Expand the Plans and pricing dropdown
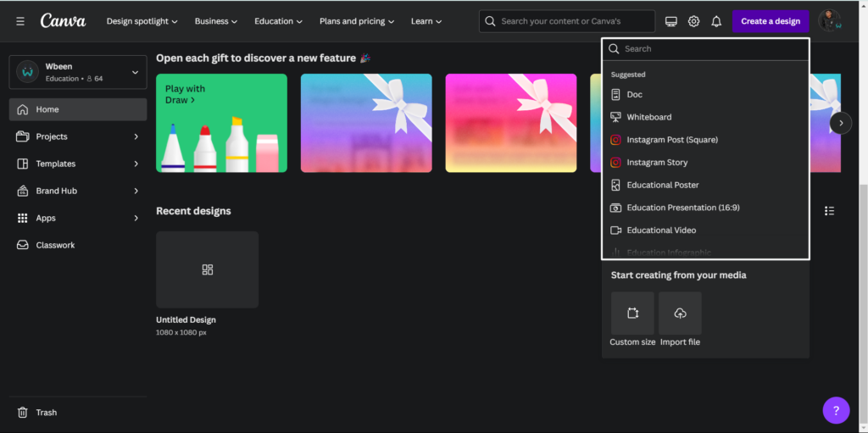This screenshot has width=868, height=433. pos(357,21)
